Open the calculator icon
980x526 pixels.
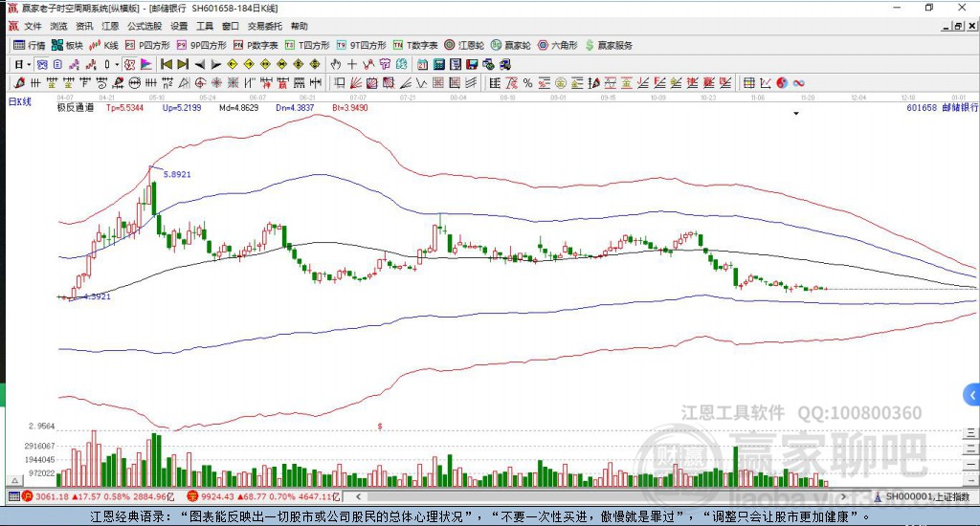pos(438,64)
